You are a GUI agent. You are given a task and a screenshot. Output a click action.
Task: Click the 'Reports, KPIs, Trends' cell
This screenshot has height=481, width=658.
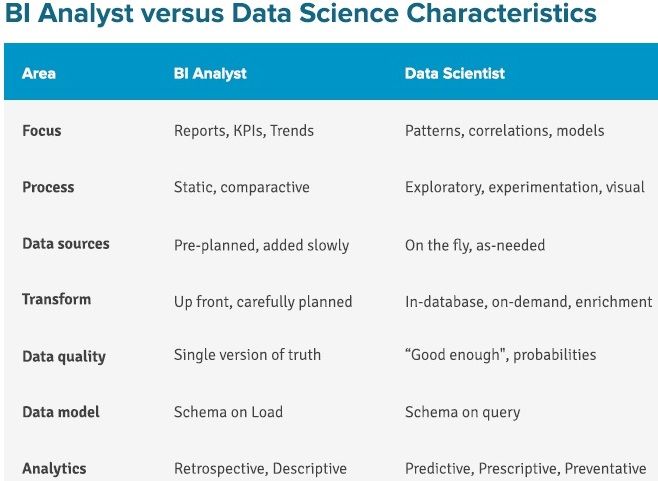coord(244,131)
